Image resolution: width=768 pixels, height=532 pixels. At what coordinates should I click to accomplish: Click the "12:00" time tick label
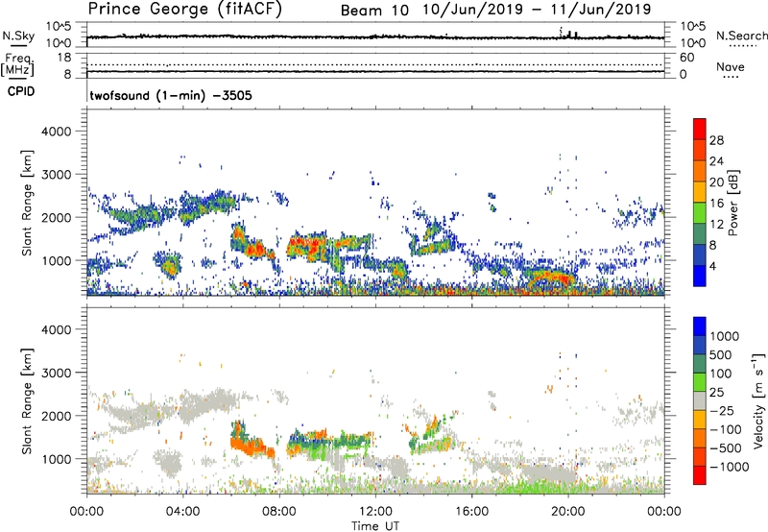click(x=375, y=512)
